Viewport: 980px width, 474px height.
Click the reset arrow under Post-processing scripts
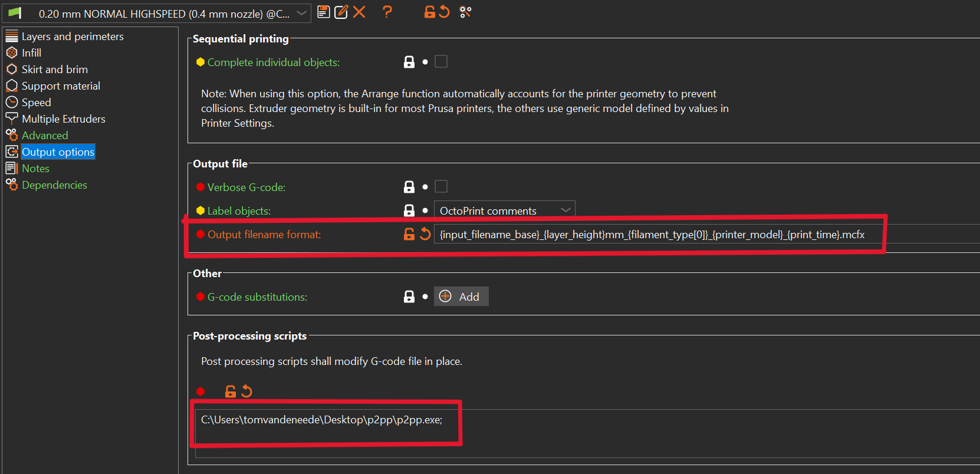pos(246,391)
